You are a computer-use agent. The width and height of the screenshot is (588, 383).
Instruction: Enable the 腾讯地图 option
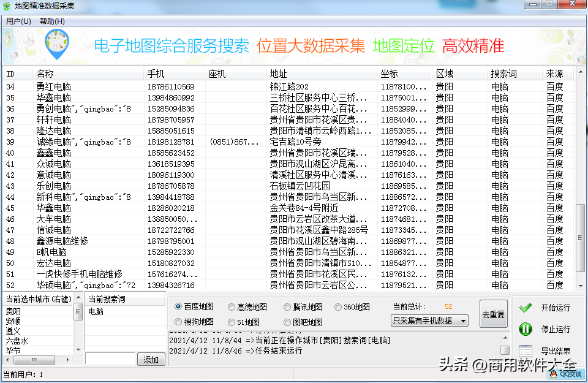[287, 308]
